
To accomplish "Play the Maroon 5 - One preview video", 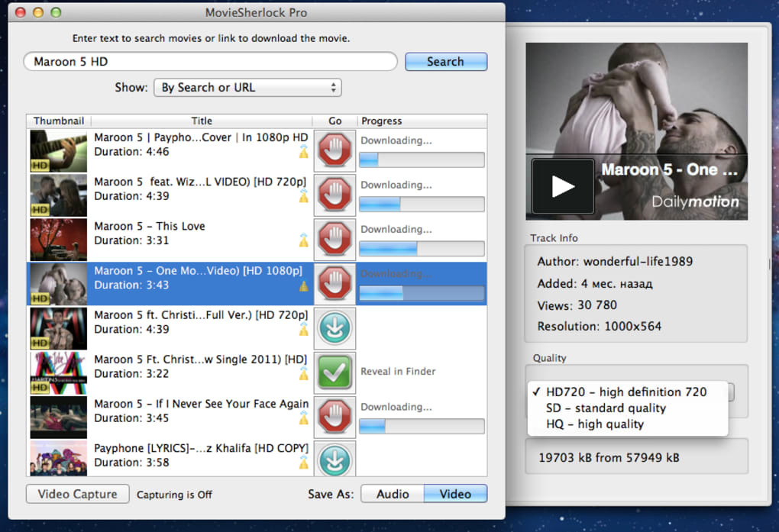I will 563,186.
